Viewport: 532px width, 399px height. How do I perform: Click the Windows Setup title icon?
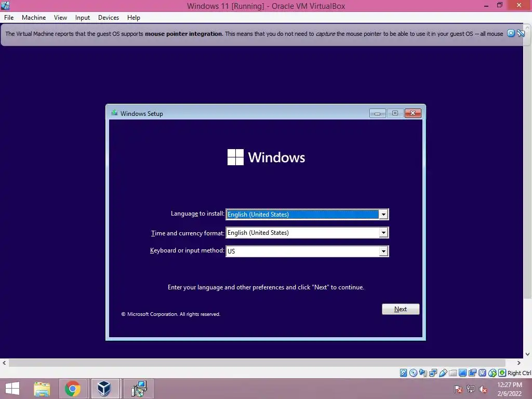(x=114, y=113)
